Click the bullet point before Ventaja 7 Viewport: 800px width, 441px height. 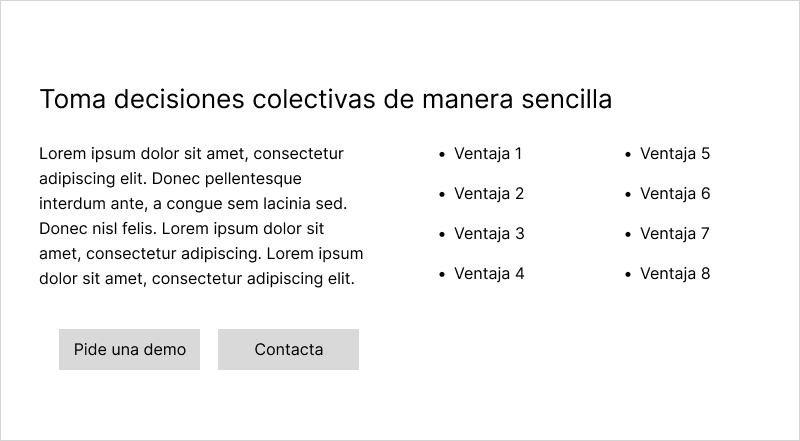(628, 235)
